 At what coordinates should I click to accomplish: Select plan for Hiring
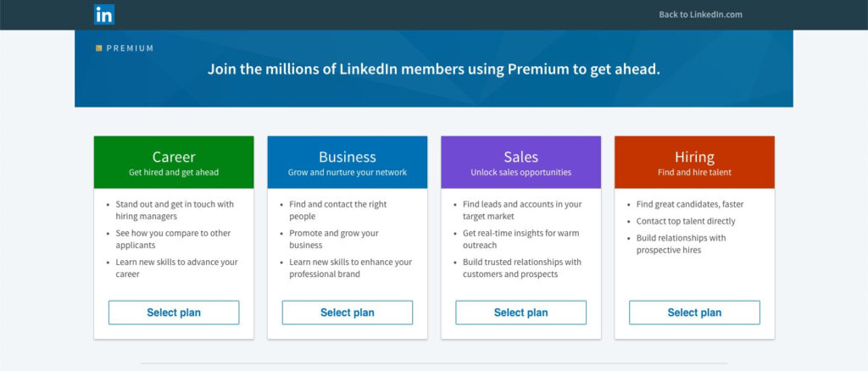click(x=694, y=313)
